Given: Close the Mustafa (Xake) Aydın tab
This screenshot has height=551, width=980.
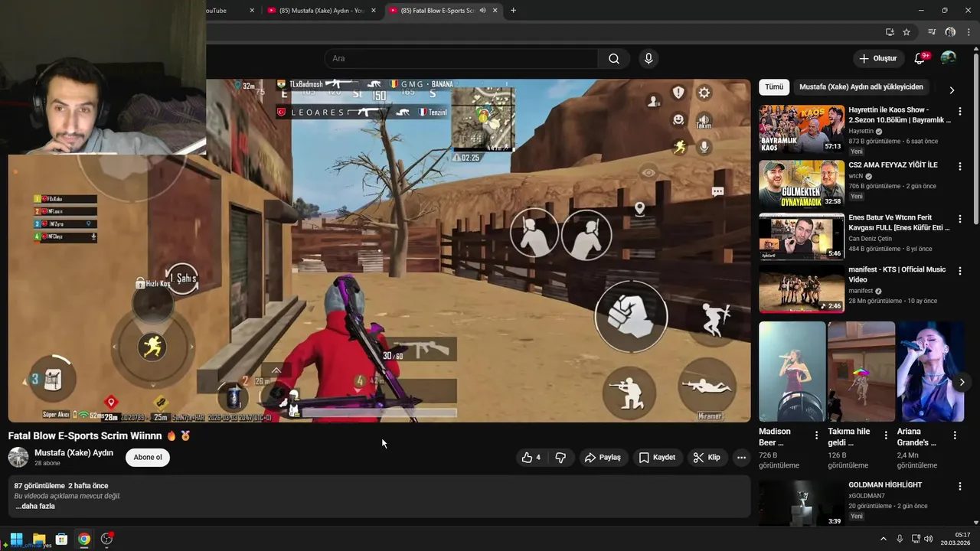Looking at the screenshot, I should click(x=374, y=11).
